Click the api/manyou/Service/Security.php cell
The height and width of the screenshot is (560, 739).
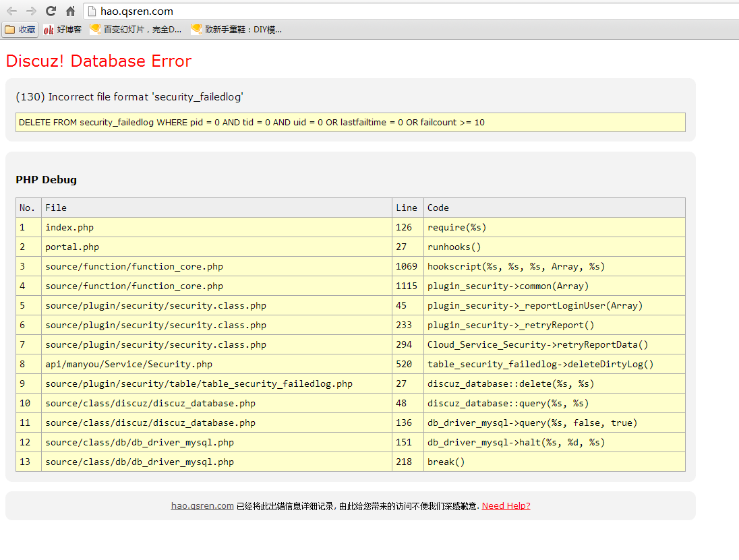(217, 364)
